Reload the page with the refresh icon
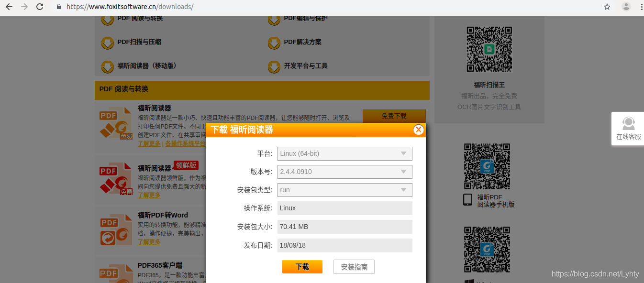 tap(40, 7)
